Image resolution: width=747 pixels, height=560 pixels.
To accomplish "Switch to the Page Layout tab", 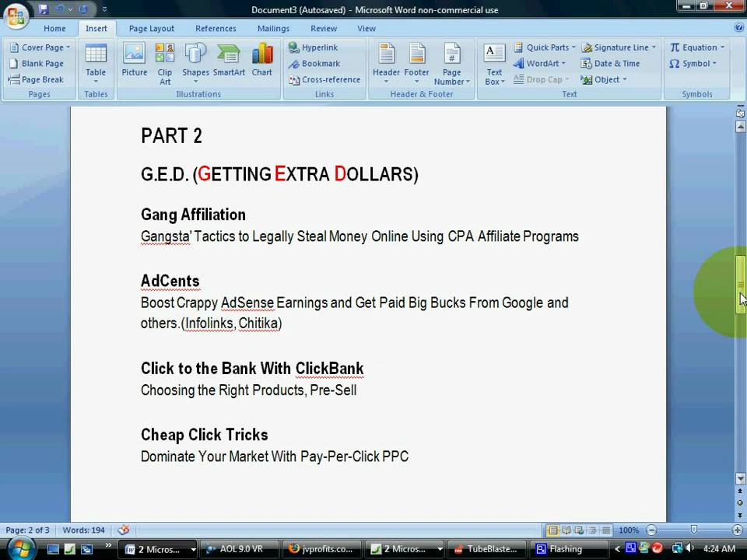I will (152, 29).
